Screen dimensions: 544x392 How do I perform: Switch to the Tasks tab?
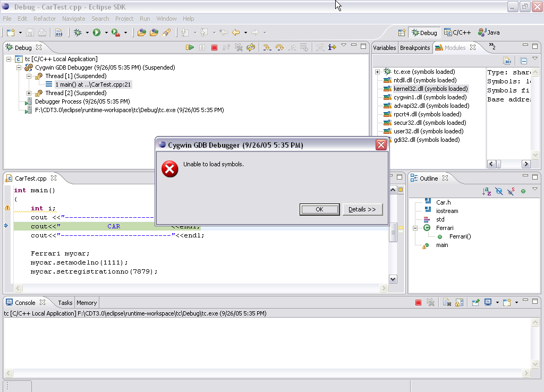(x=65, y=303)
